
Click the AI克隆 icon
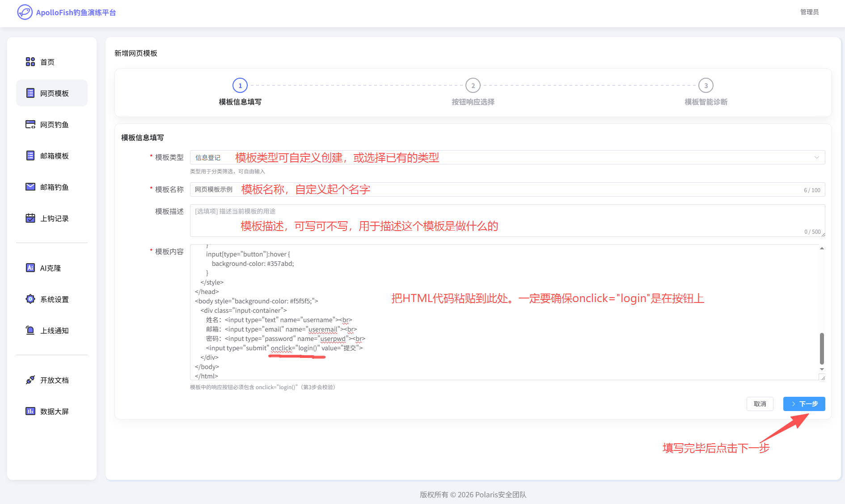click(30, 268)
